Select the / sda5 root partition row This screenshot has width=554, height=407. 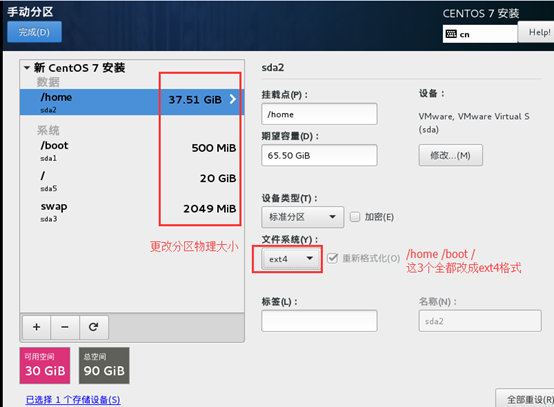coord(132,181)
